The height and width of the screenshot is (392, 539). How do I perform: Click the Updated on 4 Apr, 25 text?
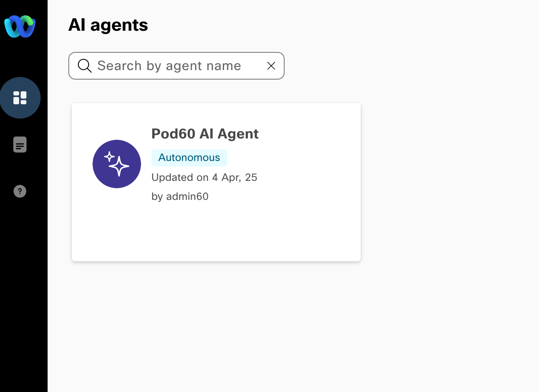tap(204, 177)
